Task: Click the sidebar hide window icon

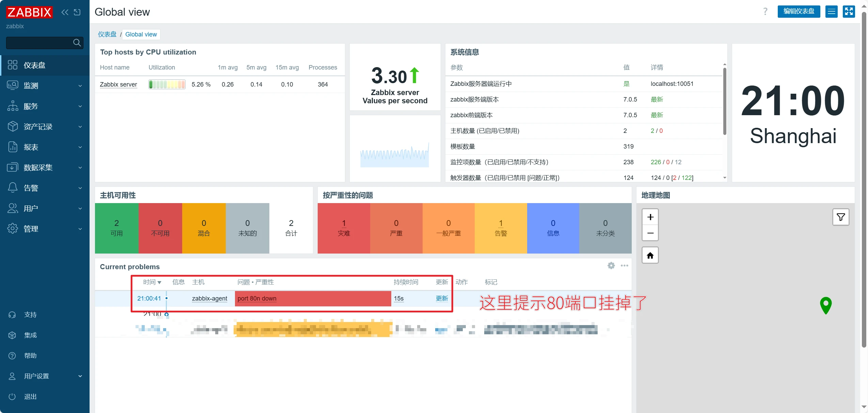Action: [x=77, y=12]
